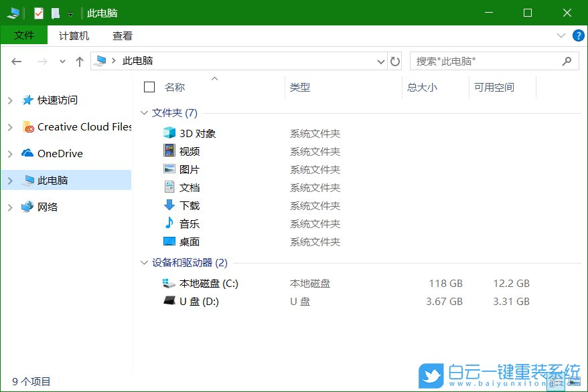The image size is (588, 392).
Task: Switch to the 查看 ribbon tab
Action: [x=122, y=35]
